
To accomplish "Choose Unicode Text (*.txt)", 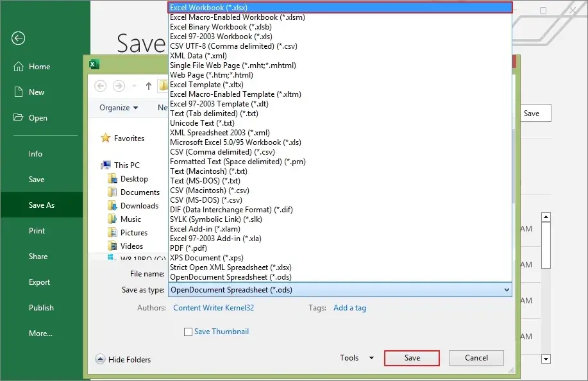I will coord(340,123).
